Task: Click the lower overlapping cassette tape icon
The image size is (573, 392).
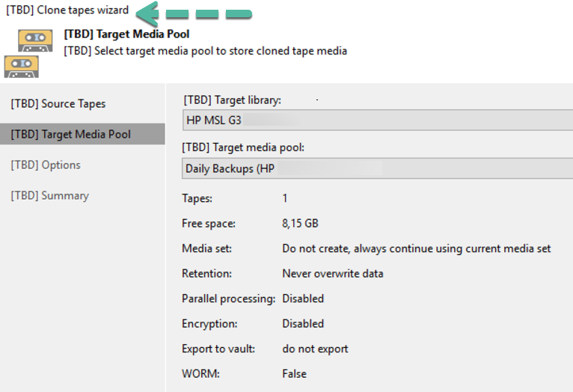Action: coord(22,67)
